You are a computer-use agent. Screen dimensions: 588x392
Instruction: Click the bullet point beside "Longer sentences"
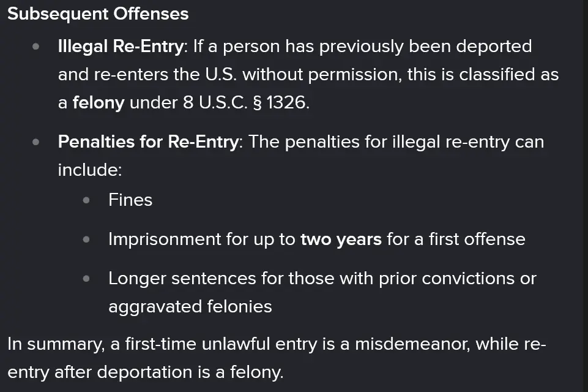click(x=87, y=279)
